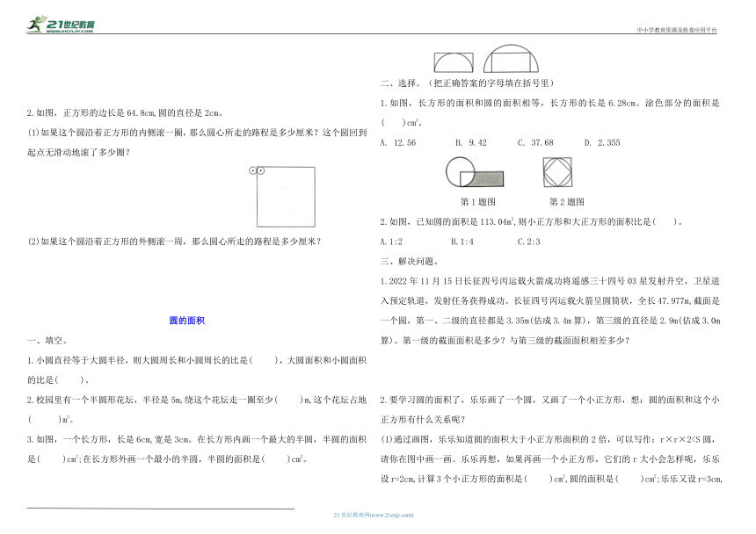Click the section heading 二、选择
756x534 pixels.
[467, 83]
